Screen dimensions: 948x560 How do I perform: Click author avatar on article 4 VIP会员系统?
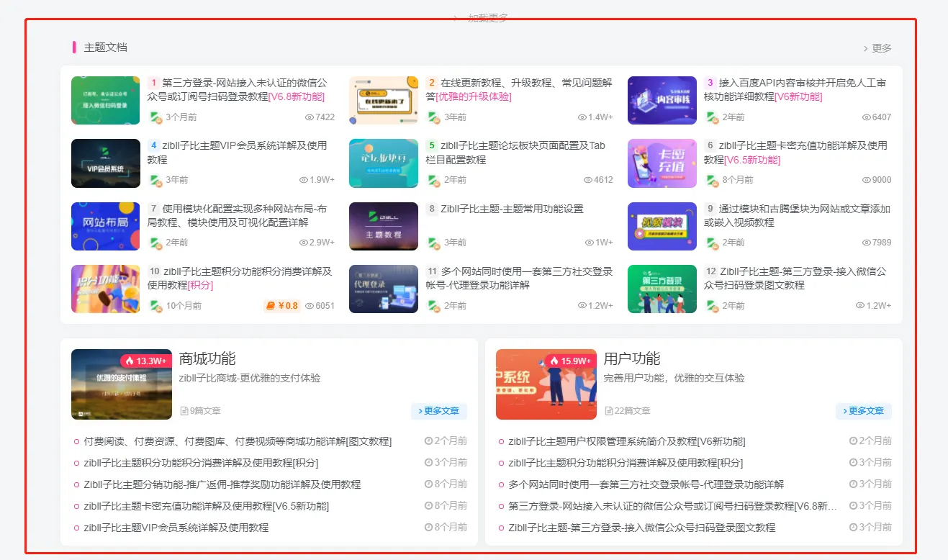pos(155,180)
